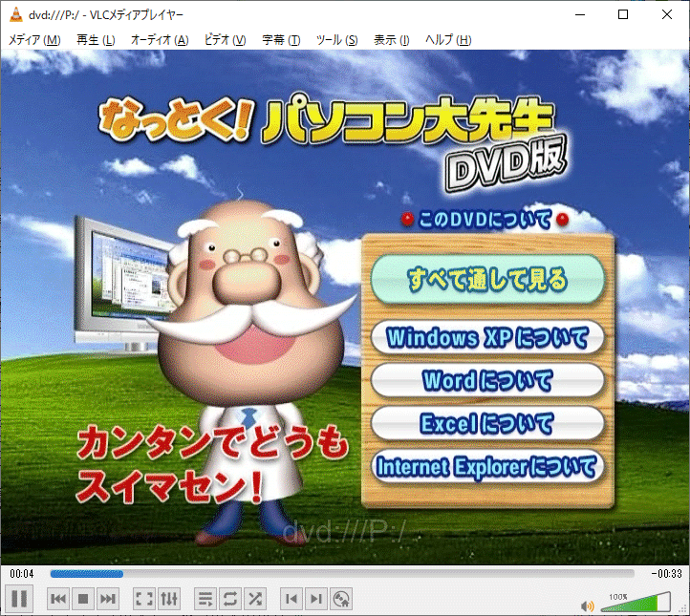Click the volume slider at 100%
The height and width of the screenshot is (616, 690).
click(x=635, y=602)
